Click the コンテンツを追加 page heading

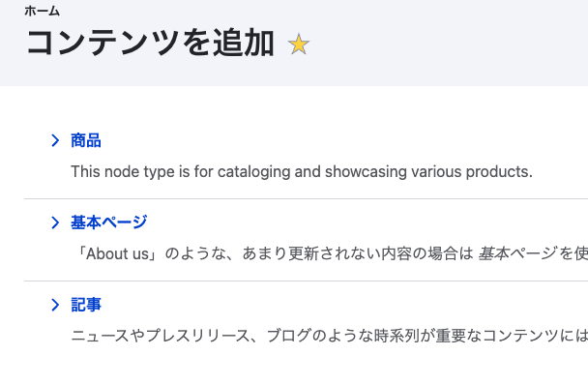(150, 44)
